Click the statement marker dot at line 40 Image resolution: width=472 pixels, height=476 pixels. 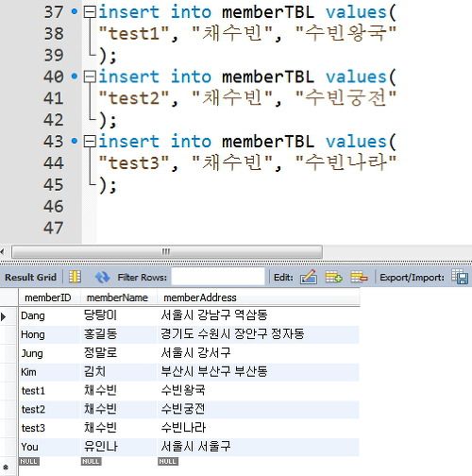[75, 76]
